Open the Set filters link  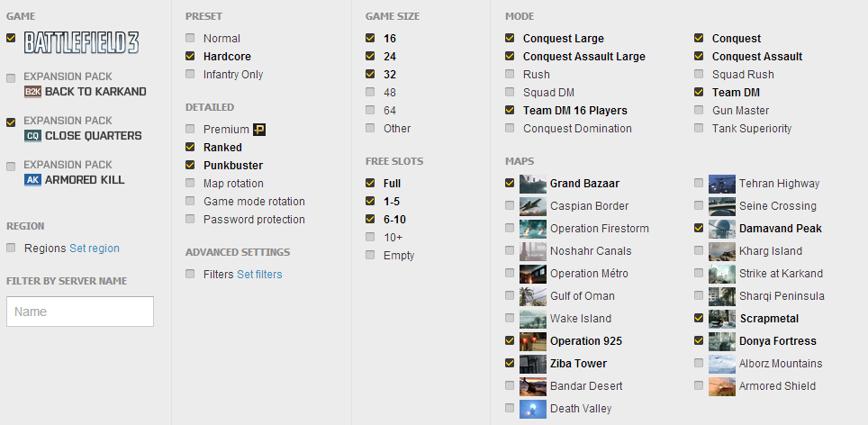pos(259,275)
